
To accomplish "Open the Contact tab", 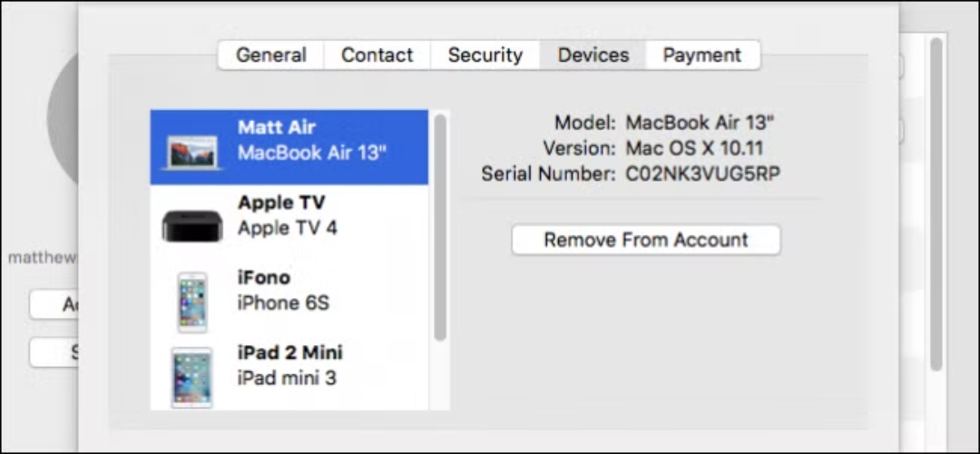I will 377,55.
